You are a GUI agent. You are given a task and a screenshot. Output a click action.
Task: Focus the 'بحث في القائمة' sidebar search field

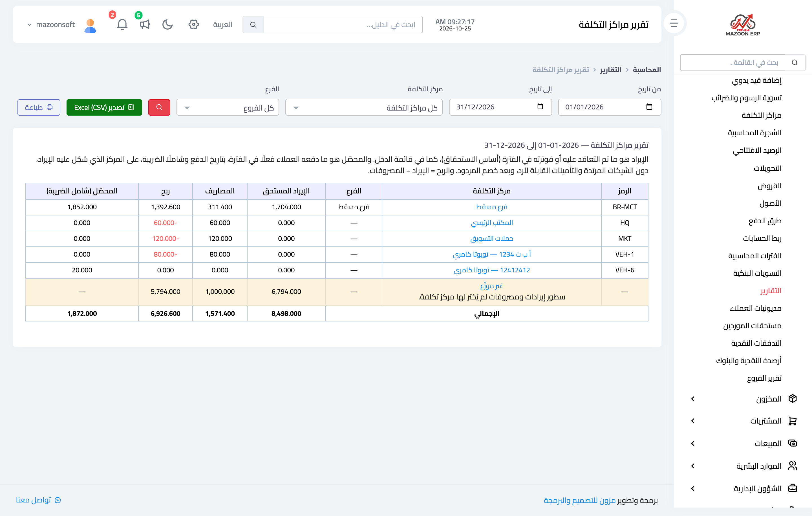[x=733, y=63]
